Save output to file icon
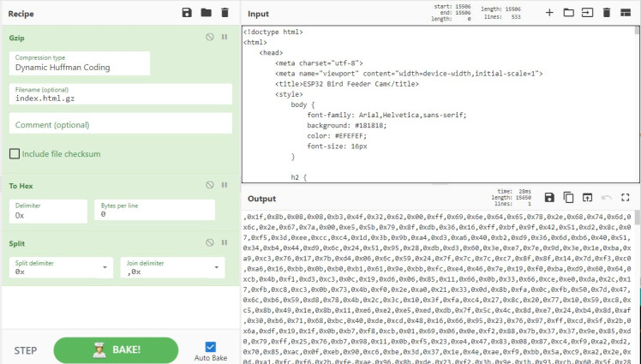 coord(549,198)
